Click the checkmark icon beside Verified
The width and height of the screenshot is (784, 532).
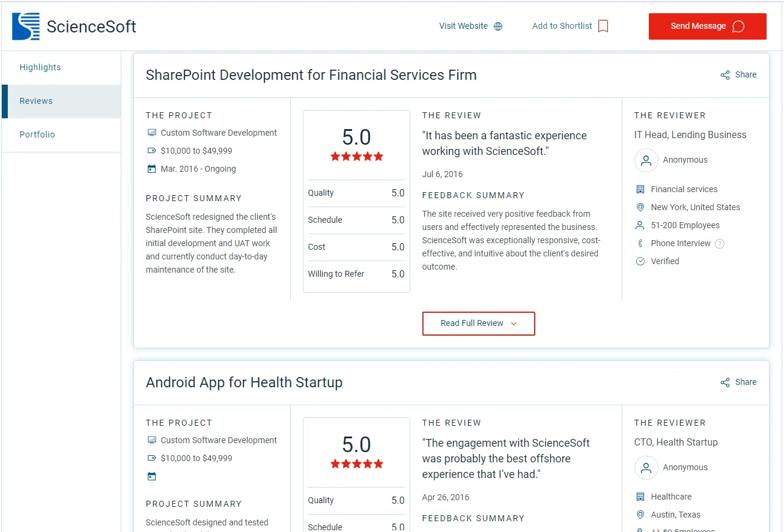[640, 261]
